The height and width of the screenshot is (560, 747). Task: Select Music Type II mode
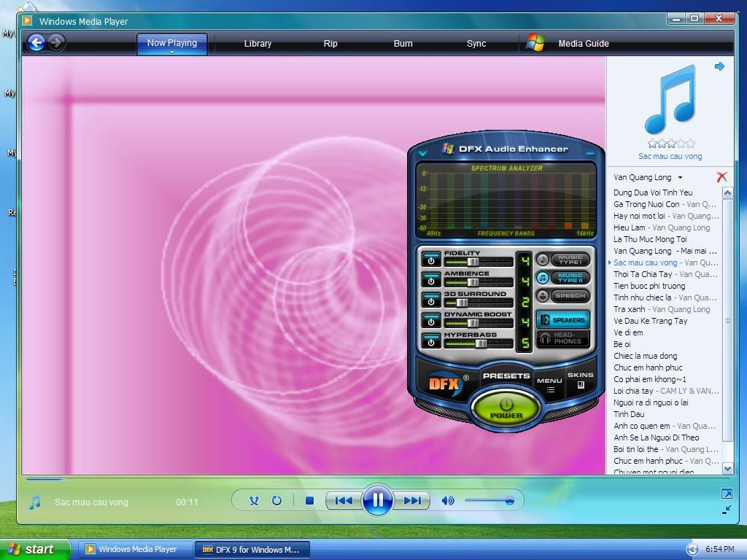(563, 278)
